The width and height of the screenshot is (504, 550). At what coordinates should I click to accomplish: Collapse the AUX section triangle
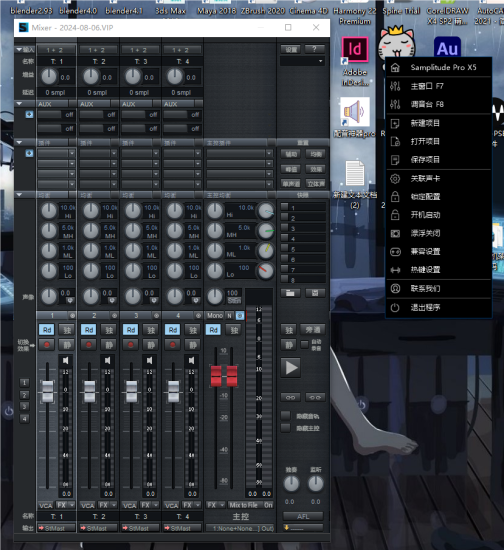pos(19,103)
